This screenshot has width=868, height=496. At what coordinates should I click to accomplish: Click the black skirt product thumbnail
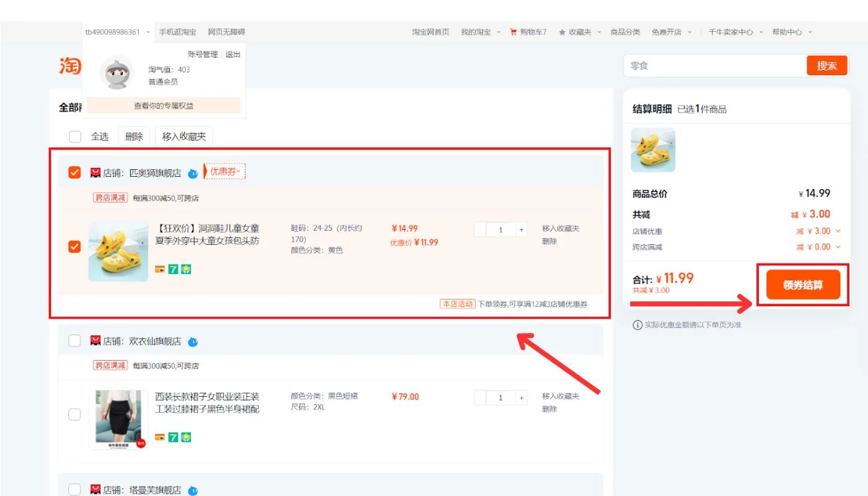[x=118, y=420]
